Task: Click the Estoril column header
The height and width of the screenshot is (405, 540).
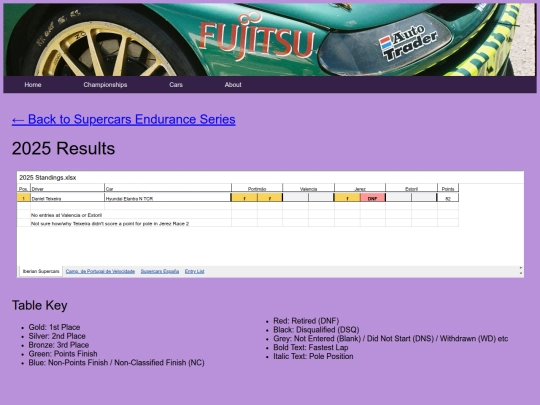Action: point(411,189)
